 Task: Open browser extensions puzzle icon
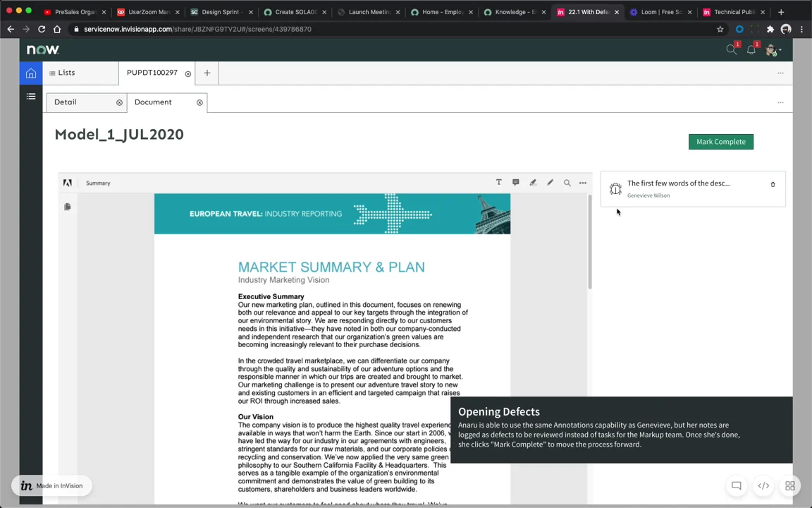pyautogui.click(x=770, y=29)
